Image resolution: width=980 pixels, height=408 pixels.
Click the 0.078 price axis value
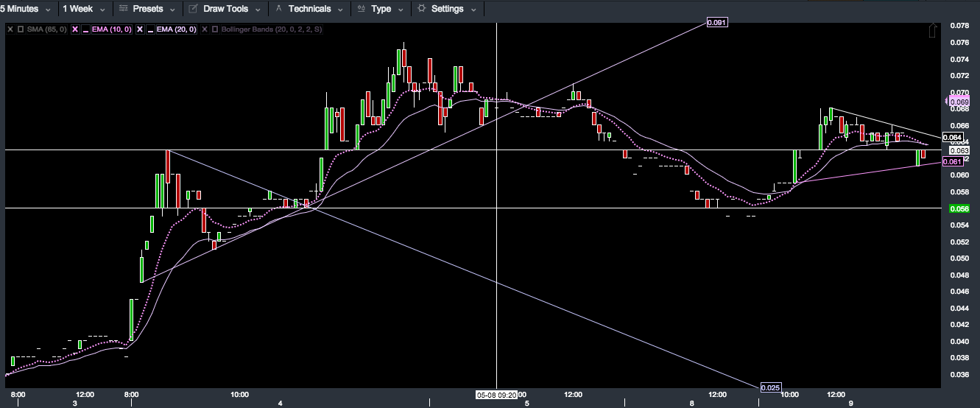pos(959,26)
